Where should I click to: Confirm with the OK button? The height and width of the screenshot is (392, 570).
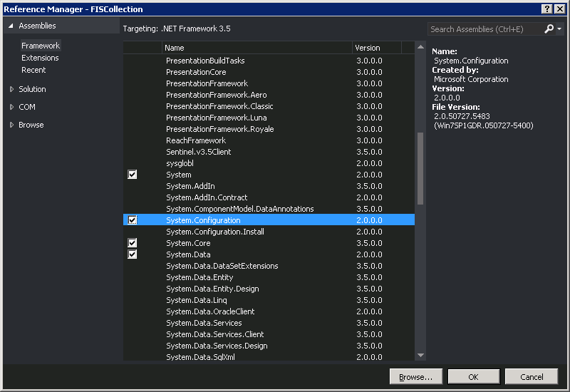474,377
